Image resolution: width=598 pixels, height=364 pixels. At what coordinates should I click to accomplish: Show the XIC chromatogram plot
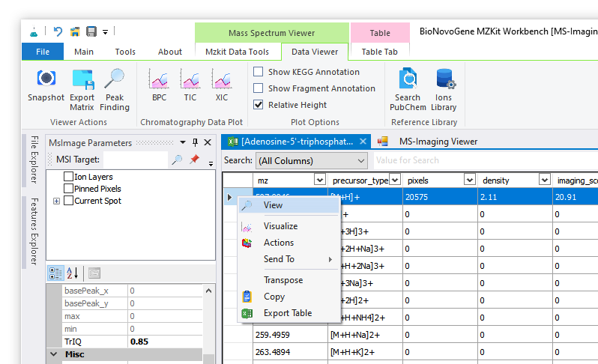pyautogui.click(x=221, y=79)
